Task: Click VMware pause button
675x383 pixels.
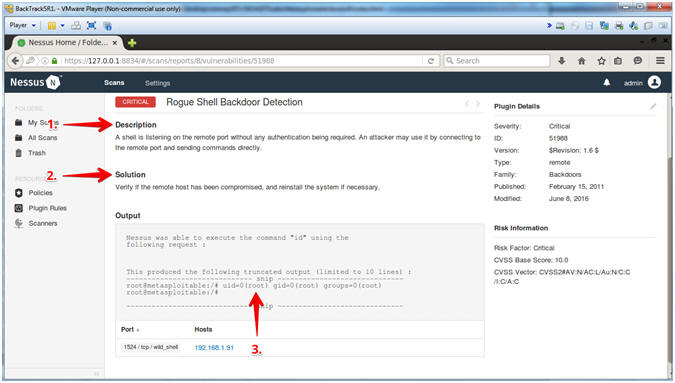Action: coord(52,25)
